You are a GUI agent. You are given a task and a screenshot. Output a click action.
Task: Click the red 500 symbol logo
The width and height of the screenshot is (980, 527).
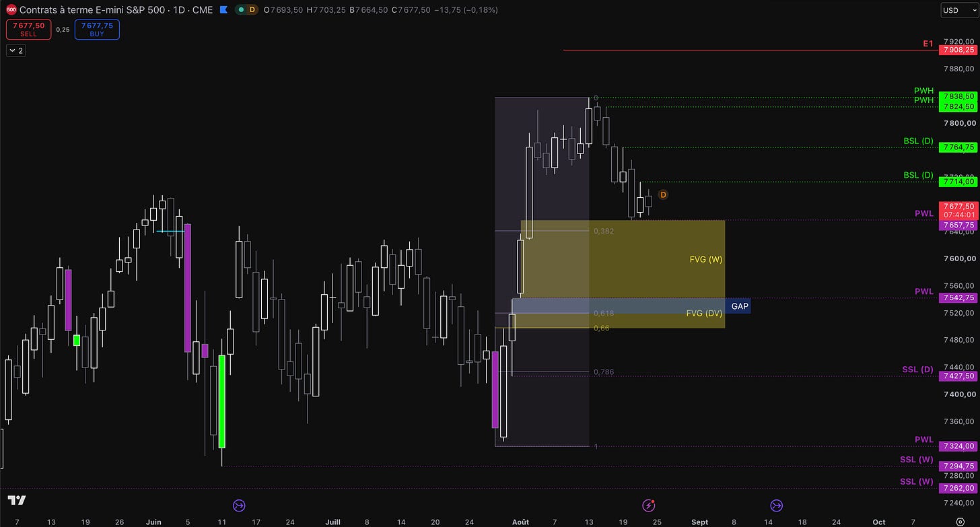11,10
